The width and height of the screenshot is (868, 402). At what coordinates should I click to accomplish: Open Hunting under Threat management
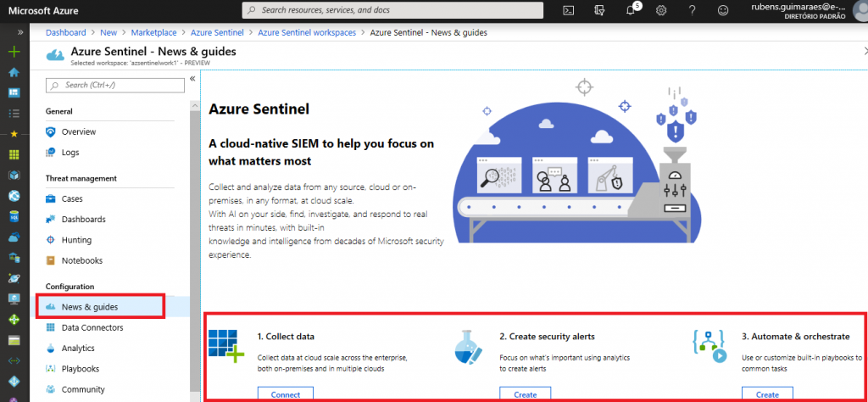click(76, 240)
